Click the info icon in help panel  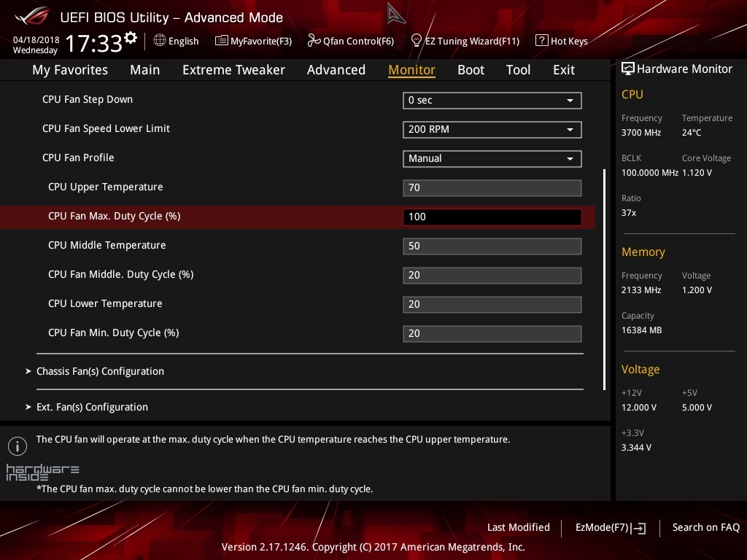coord(15,445)
